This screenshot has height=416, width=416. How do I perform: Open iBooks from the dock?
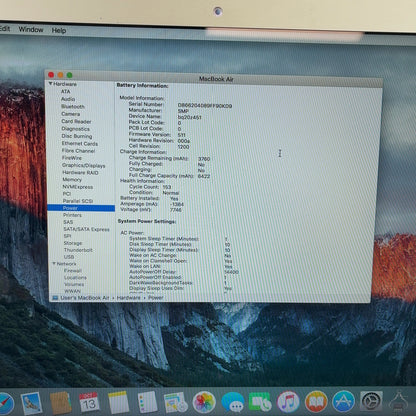(316, 402)
